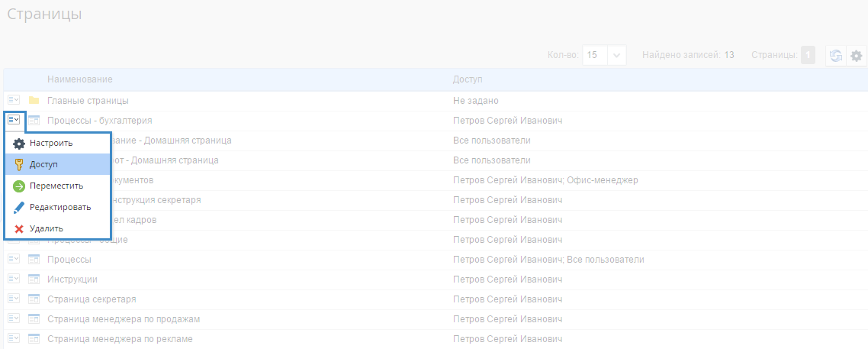Click the pencil icon for Редактировать
The height and width of the screenshot is (349, 868).
[19, 207]
